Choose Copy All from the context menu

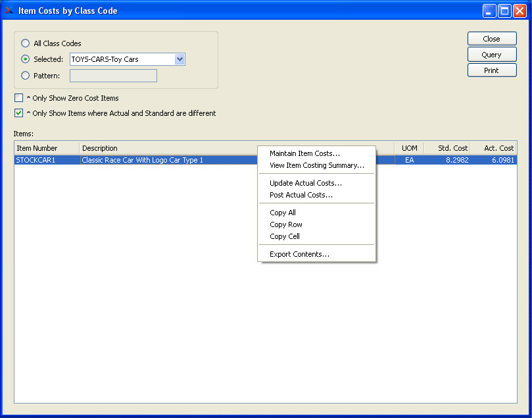[316, 213]
